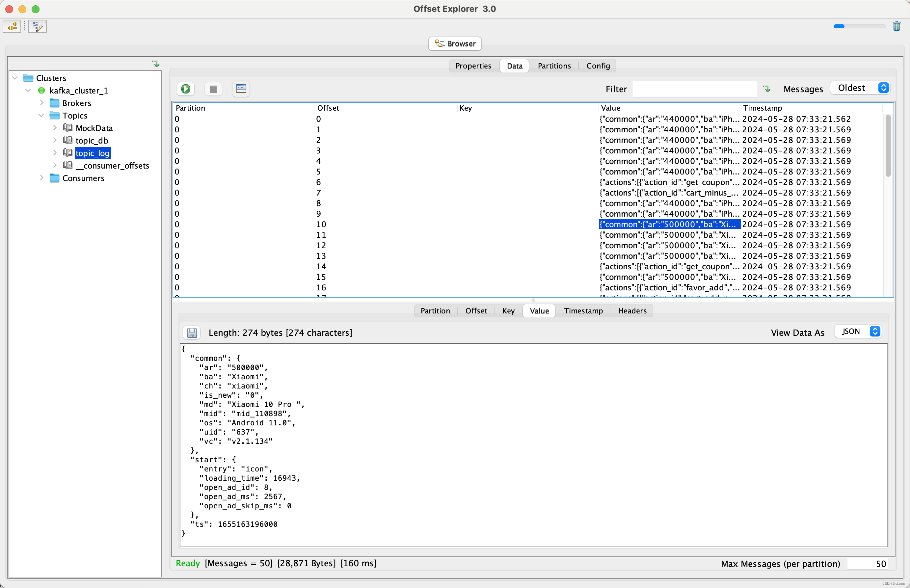Click the save floppy disk icon
This screenshot has height=588, width=910.
tap(192, 333)
